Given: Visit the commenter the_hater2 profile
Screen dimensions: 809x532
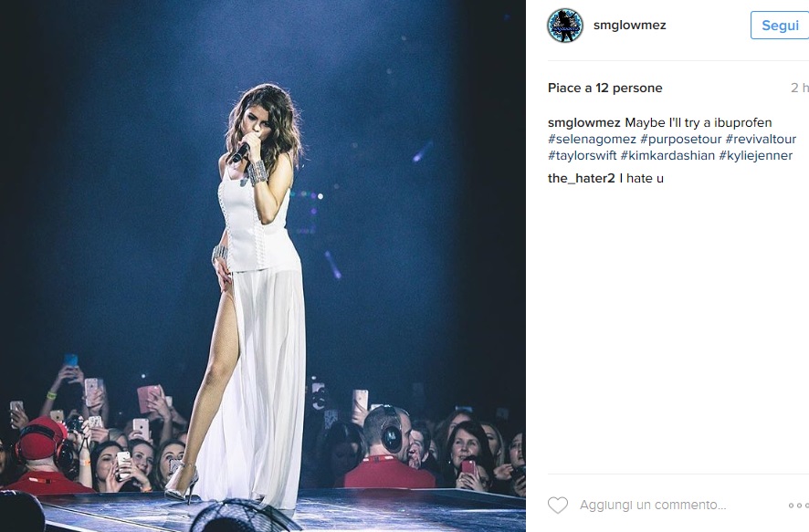Looking at the screenshot, I should click(x=581, y=178).
